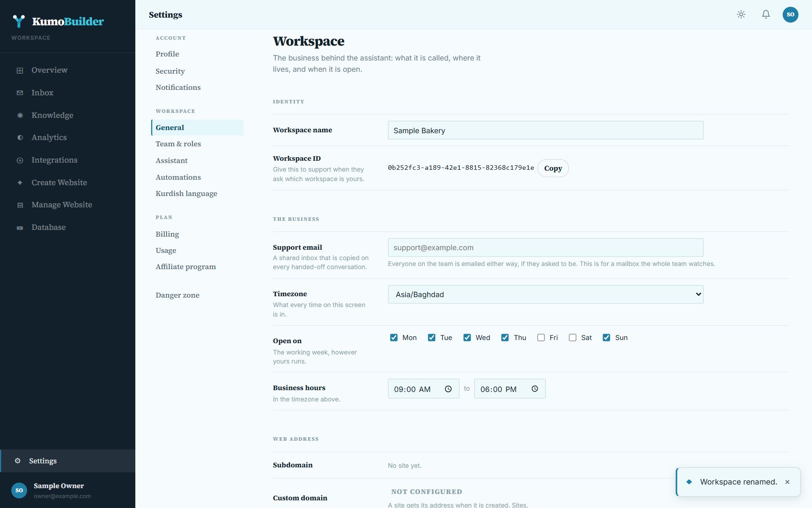
Task: Uncheck the Tue checkbox
Action: [x=432, y=338]
